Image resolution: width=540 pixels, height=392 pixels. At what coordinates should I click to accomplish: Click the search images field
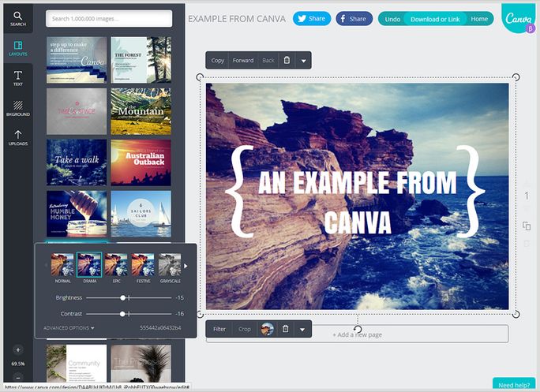pos(109,19)
